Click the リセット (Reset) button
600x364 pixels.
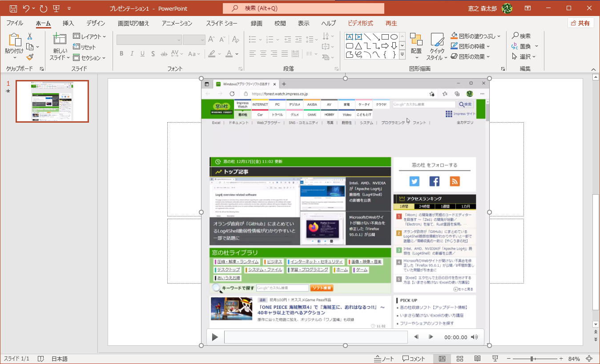pos(85,47)
